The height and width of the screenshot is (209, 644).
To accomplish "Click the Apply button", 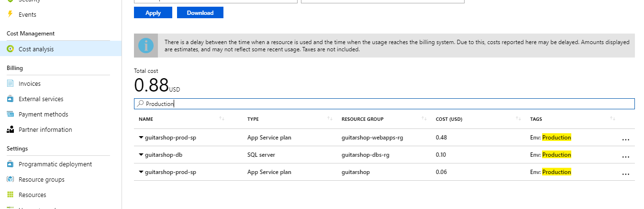I will [x=153, y=13].
